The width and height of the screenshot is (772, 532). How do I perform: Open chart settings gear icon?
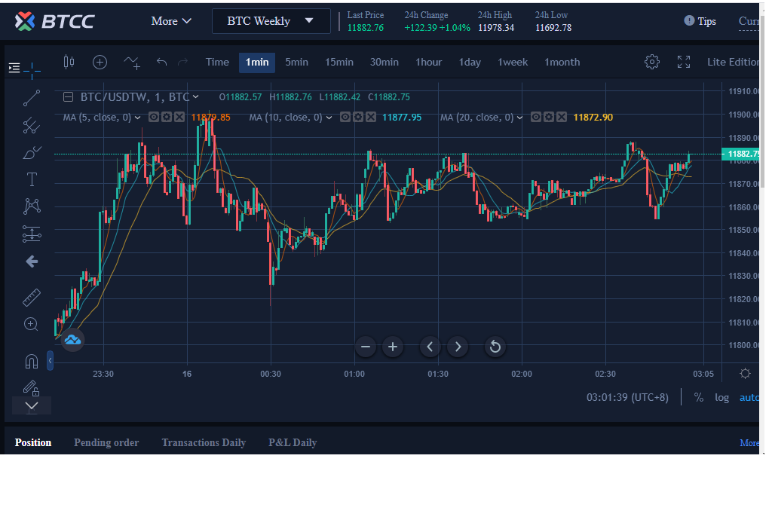tap(652, 62)
